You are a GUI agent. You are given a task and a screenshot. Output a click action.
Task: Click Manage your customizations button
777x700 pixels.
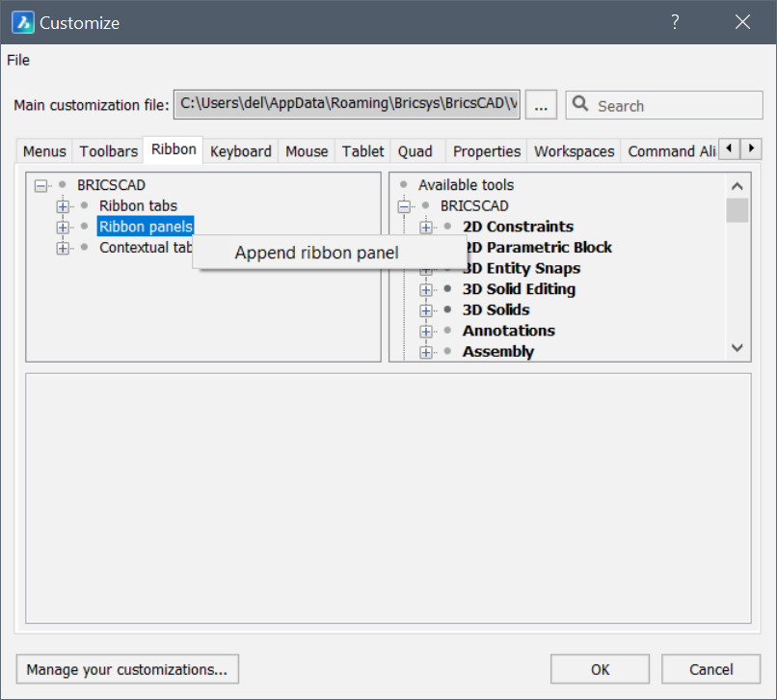click(x=127, y=669)
